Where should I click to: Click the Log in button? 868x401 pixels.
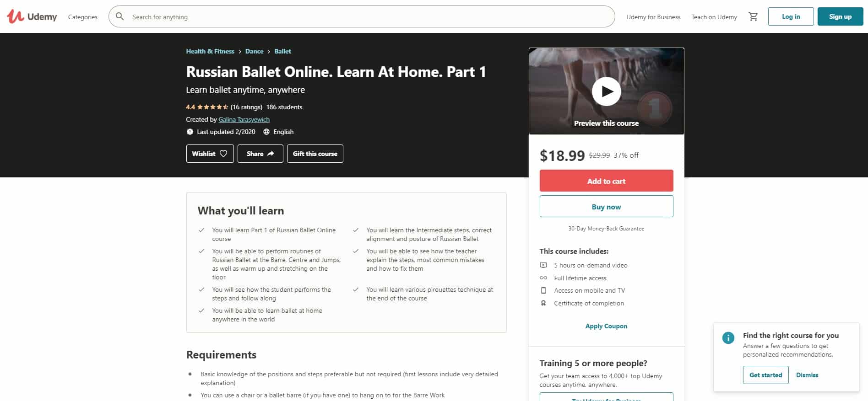791,16
